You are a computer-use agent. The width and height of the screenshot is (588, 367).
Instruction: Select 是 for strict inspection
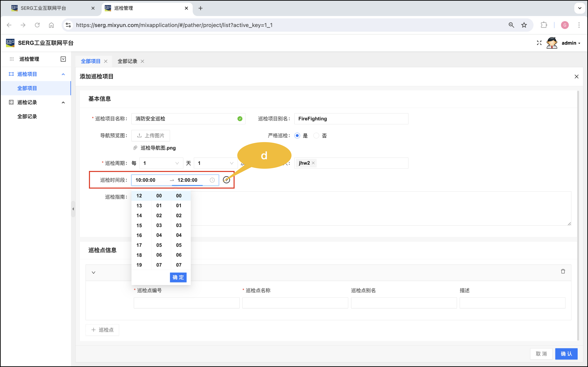[297, 136]
